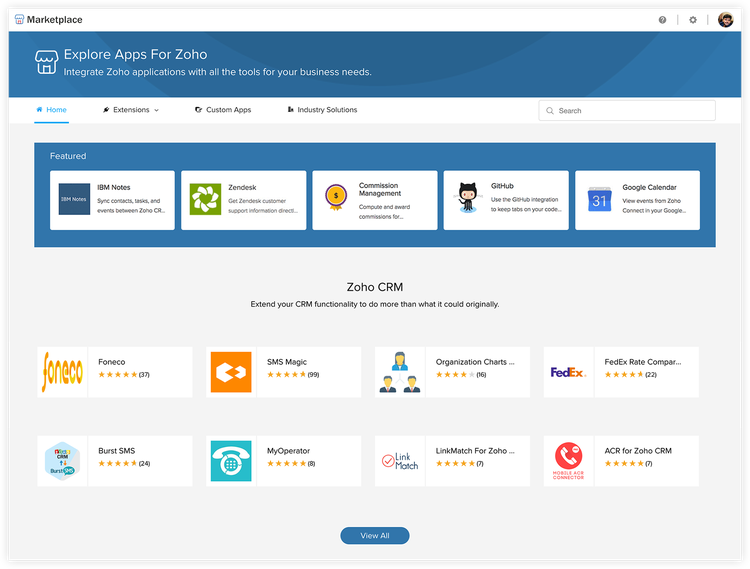Open the Custom Apps tab
Viewport: 750px width, 569px height.
tap(223, 109)
